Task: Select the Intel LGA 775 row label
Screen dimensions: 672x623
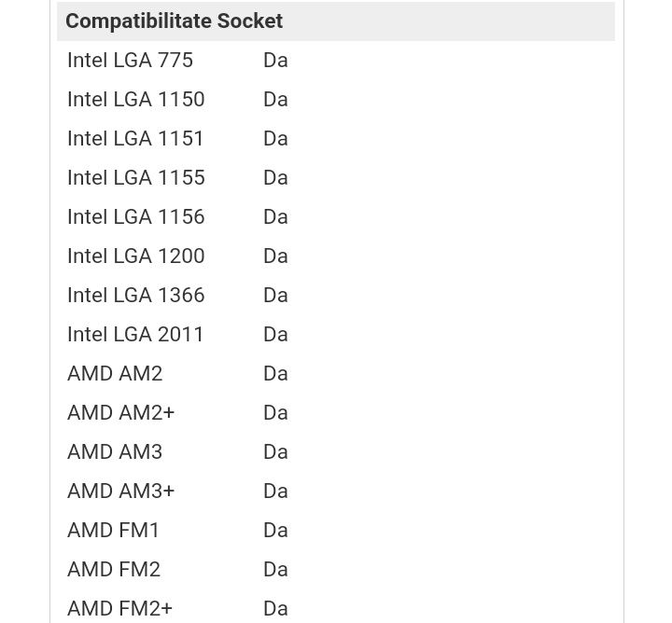Action: (x=130, y=60)
